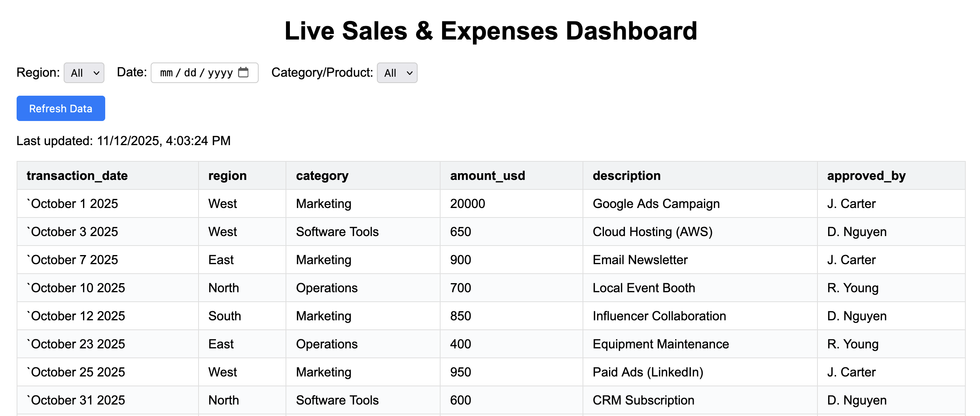Click the Refresh Data button

point(61,108)
